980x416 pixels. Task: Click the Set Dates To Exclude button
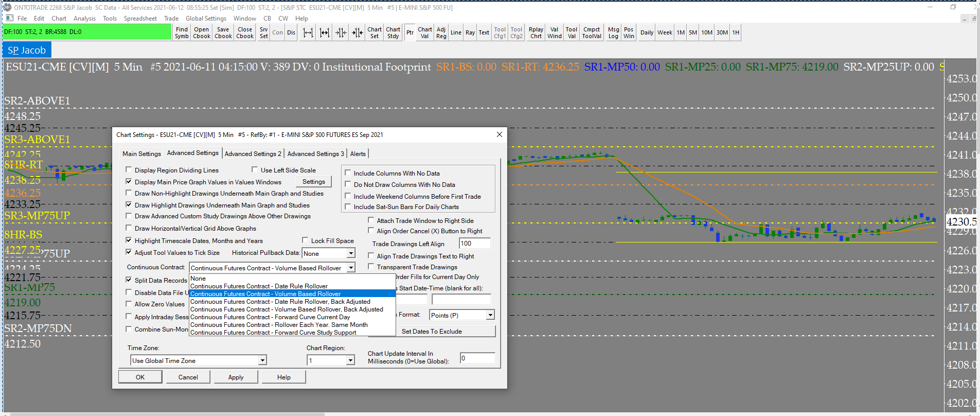pos(432,331)
